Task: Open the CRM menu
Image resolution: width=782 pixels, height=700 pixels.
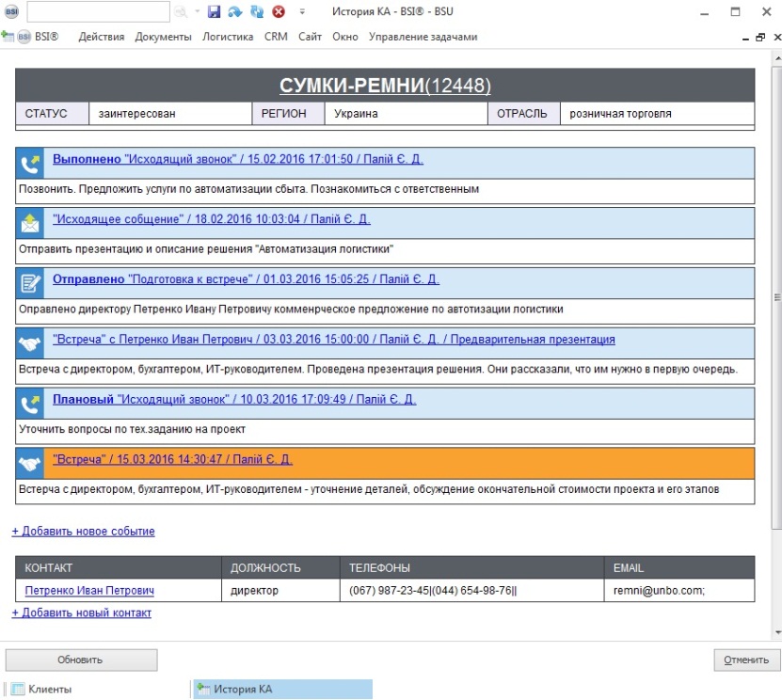Action: pyautogui.click(x=276, y=37)
